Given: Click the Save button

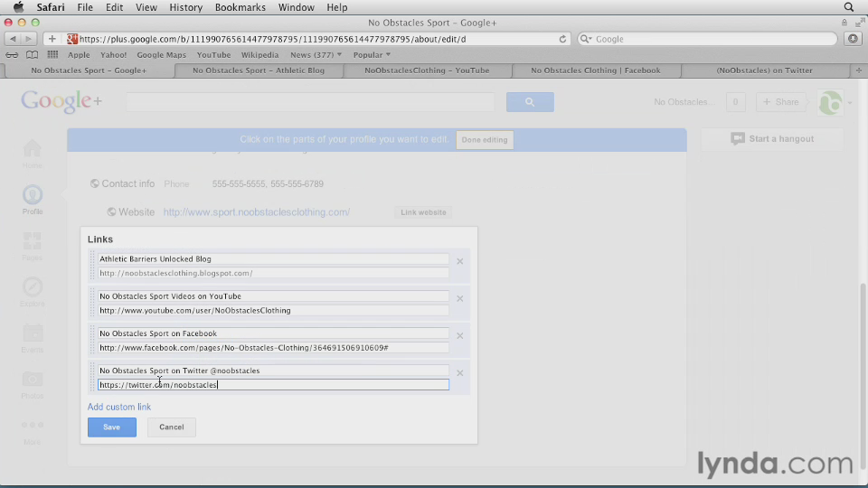Looking at the screenshot, I should coord(112,427).
